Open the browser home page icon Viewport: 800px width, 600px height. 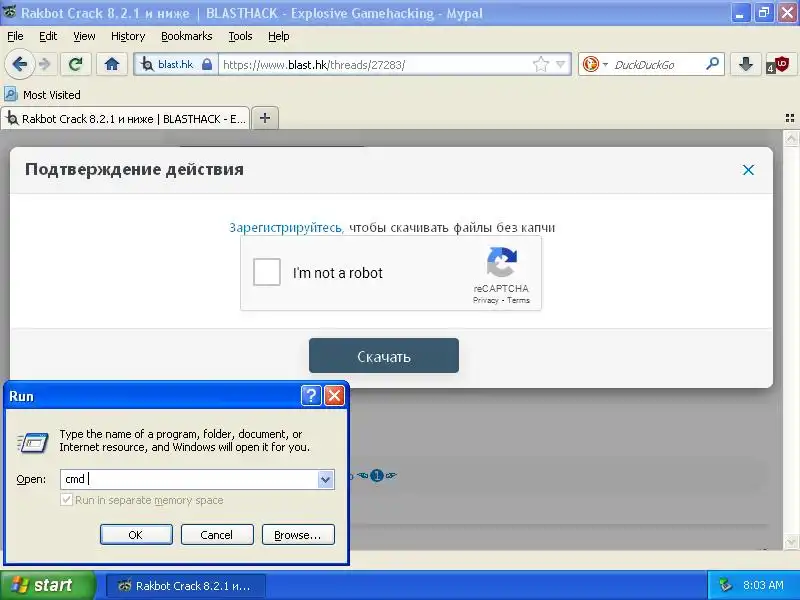click(x=112, y=64)
